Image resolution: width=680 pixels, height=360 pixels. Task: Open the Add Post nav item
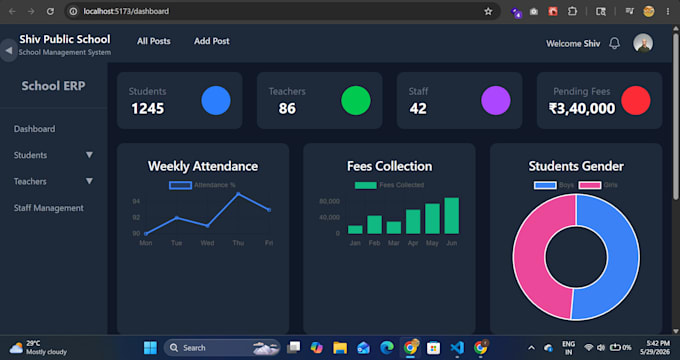(x=212, y=41)
